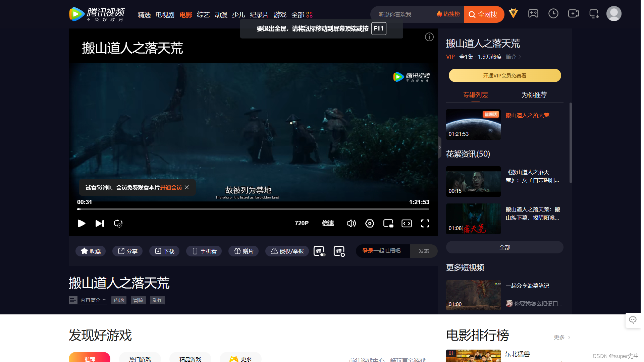This screenshot has width=644, height=362.
Task: Click the 收藏 favorite button
Action: click(x=91, y=251)
